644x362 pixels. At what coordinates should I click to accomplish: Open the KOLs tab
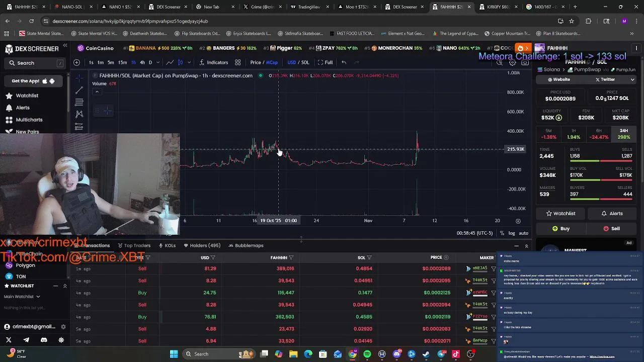tap(167, 245)
